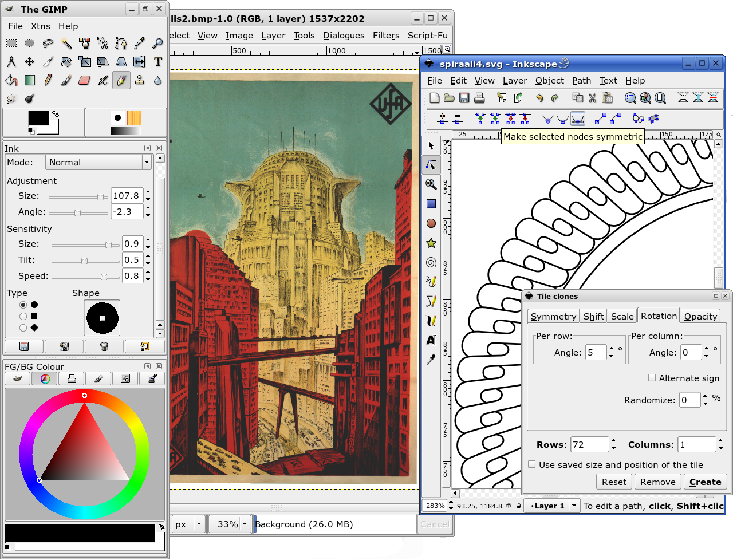Click the Columns input field
Image resolution: width=733 pixels, height=560 pixels.
(697, 444)
